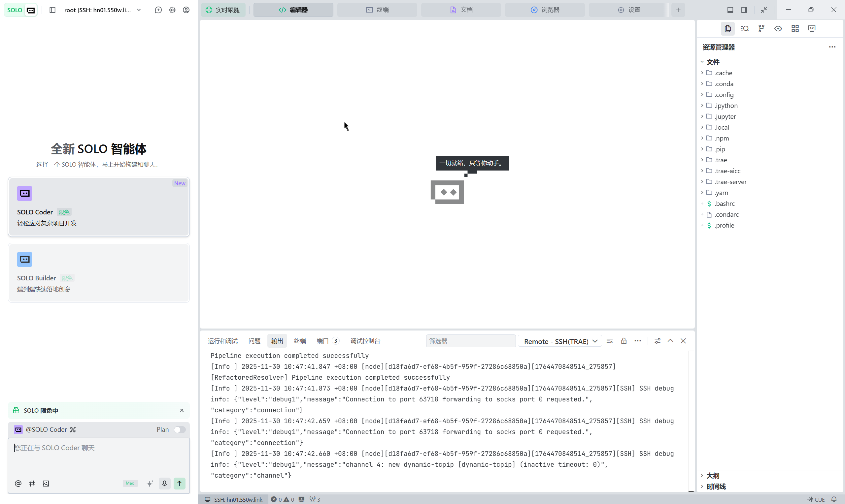The width and height of the screenshot is (845, 504).
Task: Open the 端口 ports panel tab
Action: pos(322,341)
